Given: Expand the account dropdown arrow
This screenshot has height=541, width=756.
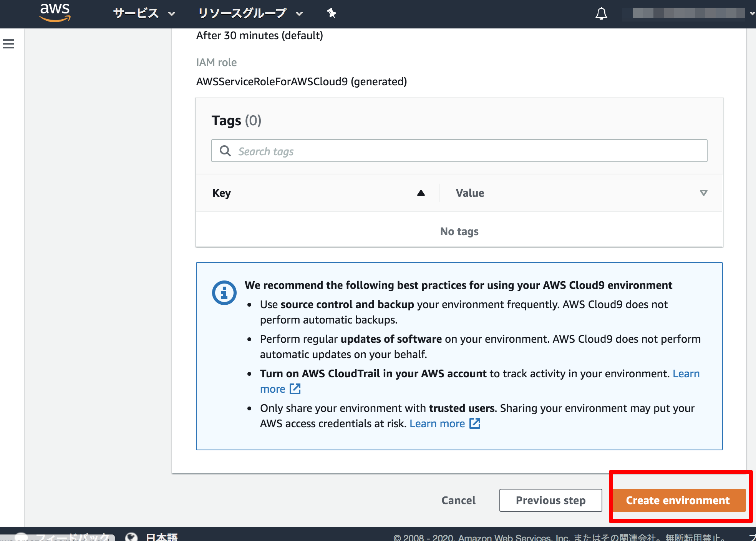Looking at the screenshot, I should click(x=752, y=13).
